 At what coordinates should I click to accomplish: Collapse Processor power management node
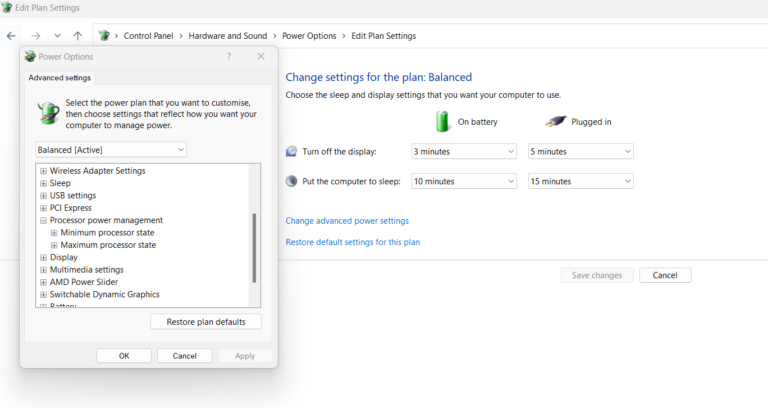click(x=43, y=220)
